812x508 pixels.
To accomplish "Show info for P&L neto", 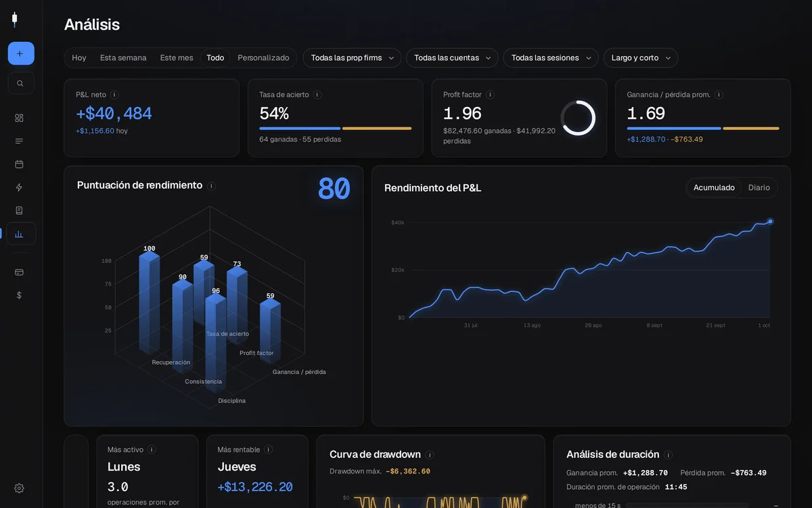I will click(114, 95).
